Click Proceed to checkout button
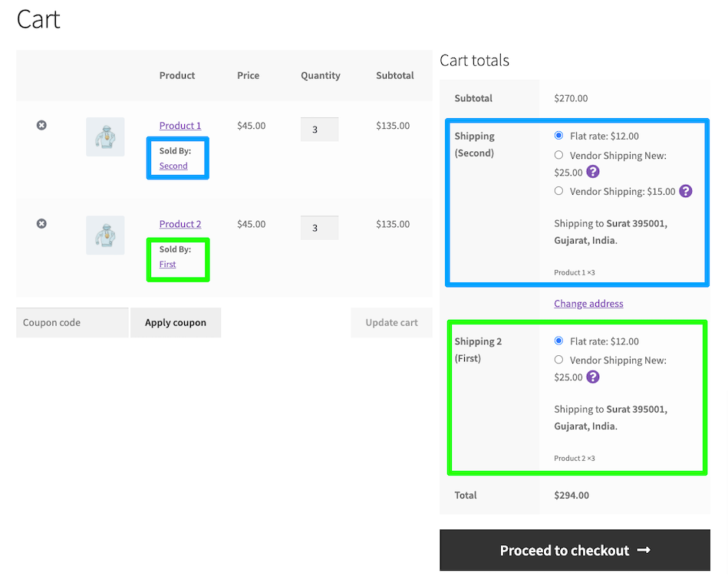The height and width of the screenshot is (586, 728). coord(575,550)
